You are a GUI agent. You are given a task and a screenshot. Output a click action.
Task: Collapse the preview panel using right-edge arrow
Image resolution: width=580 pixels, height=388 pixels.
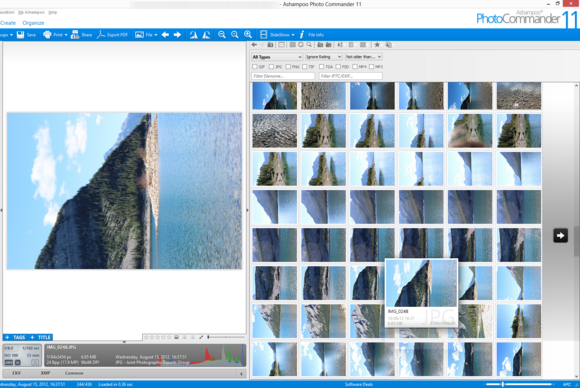coord(247,210)
